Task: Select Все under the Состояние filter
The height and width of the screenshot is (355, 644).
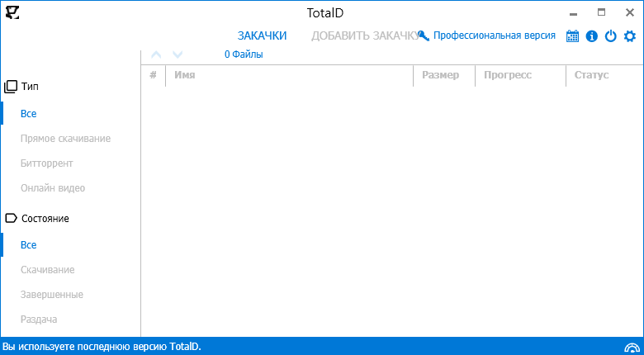Action: [x=28, y=245]
